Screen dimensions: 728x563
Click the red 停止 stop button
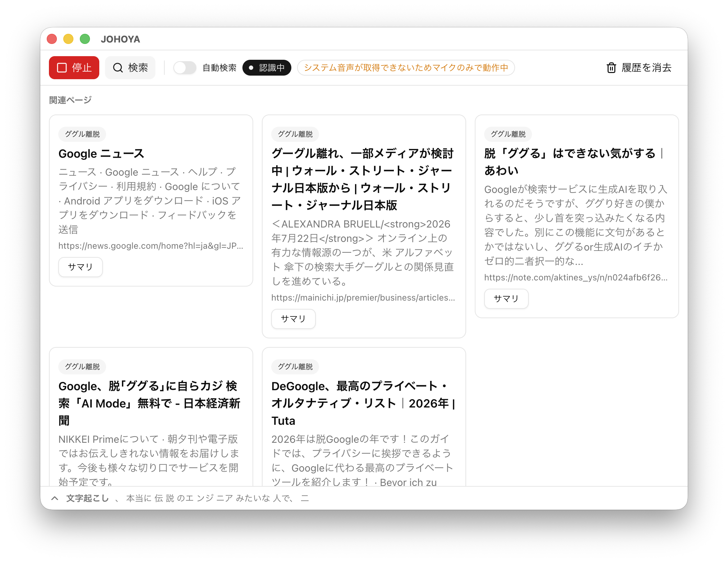pyautogui.click(x=74, y=68)
